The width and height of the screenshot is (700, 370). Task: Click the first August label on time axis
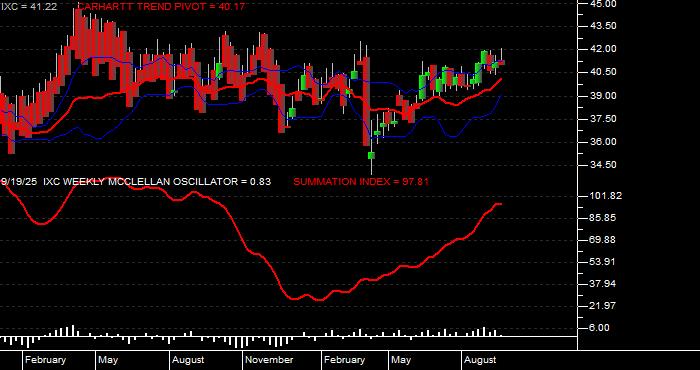[x=188, y=360]
